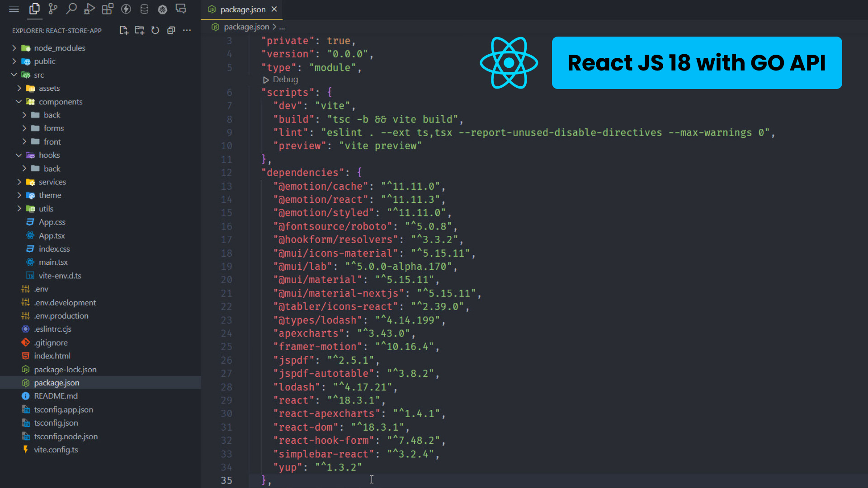Click the "dependencies" key on line 12

click(302, 173)
